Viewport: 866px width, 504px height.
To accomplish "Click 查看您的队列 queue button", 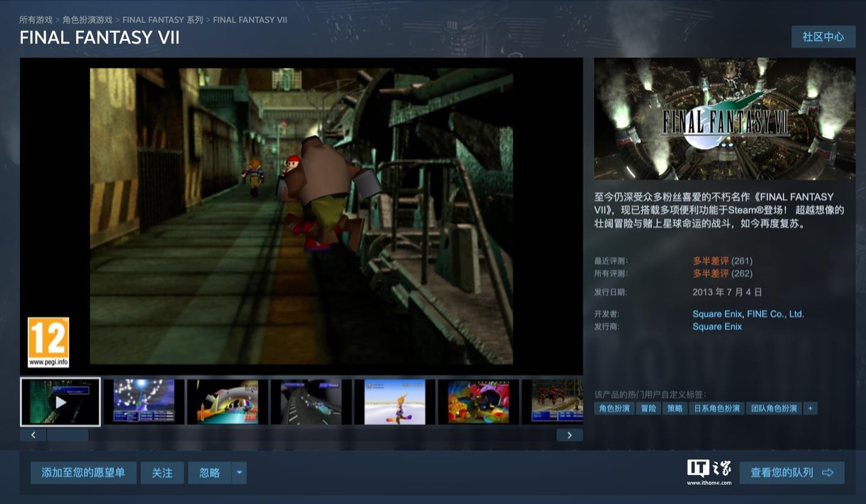I will point(791,473).
